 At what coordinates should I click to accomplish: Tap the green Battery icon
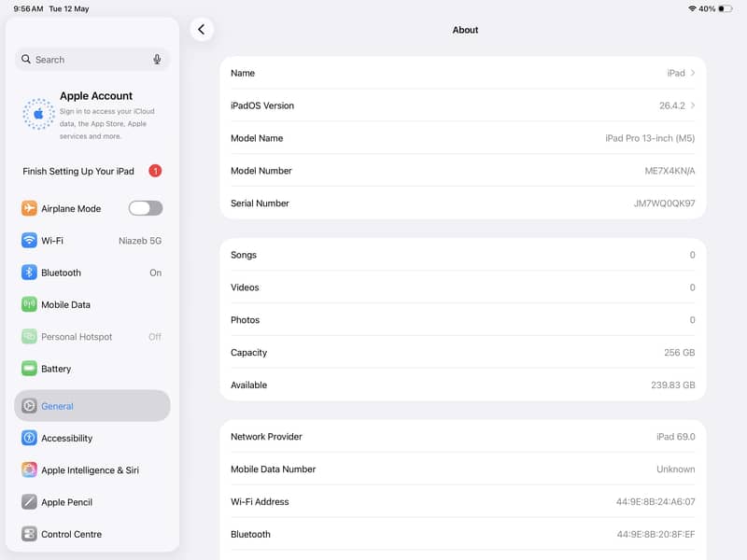[29, 368]
